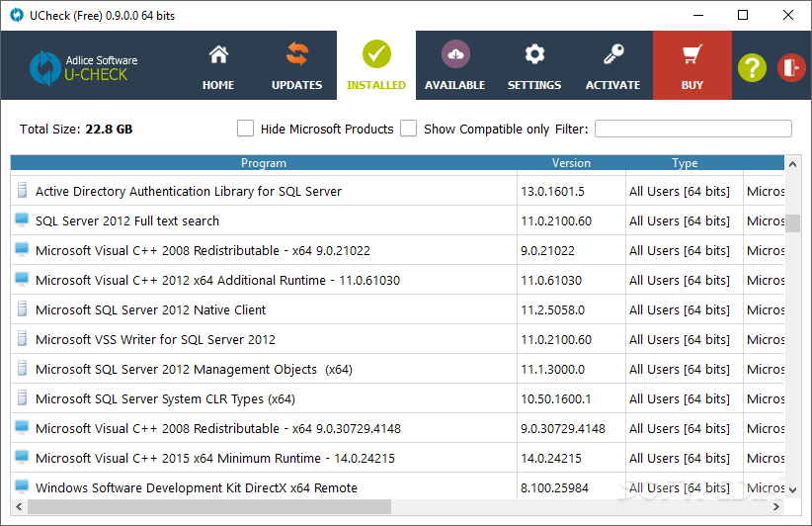The image size is (812, 526).
Task: Click the horizontal scrollbar thumb
Action: [209, 507]
